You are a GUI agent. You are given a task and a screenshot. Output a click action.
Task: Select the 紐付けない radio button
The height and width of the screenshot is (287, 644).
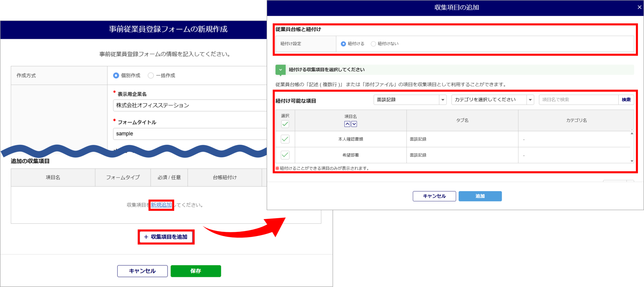tap(373, 44)
